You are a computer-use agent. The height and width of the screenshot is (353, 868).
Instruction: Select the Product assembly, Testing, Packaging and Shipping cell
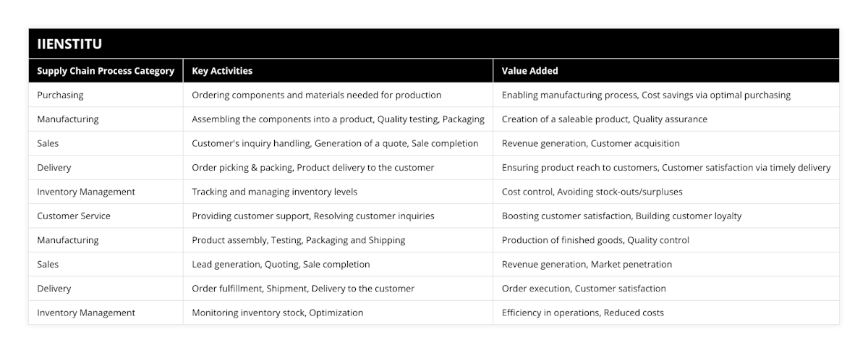(x=298, y=240)
